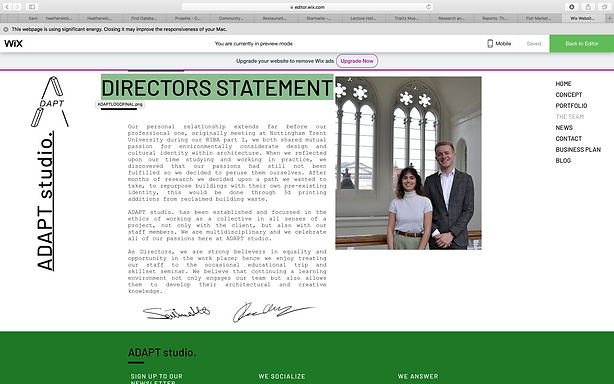
Task: Reload the page with the refresh icon
Action: pos(428,7)
